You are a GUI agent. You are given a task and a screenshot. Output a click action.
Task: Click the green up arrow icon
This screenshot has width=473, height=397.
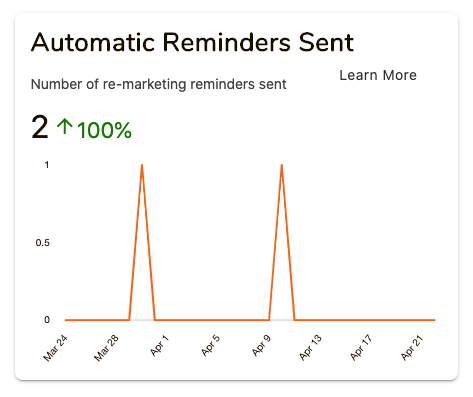click(x=64, y=127)
